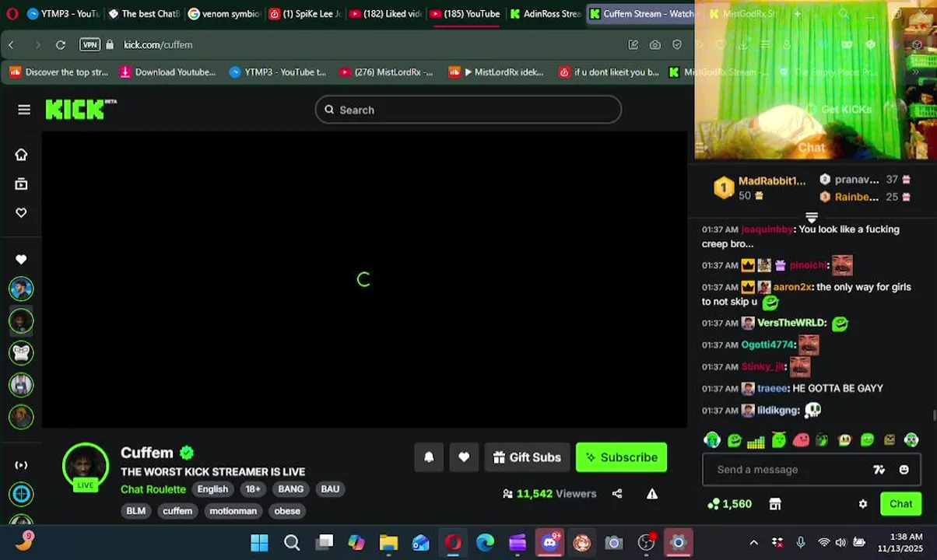Focus the Kick search field
The image size is (937, 560).
(468, 110)
